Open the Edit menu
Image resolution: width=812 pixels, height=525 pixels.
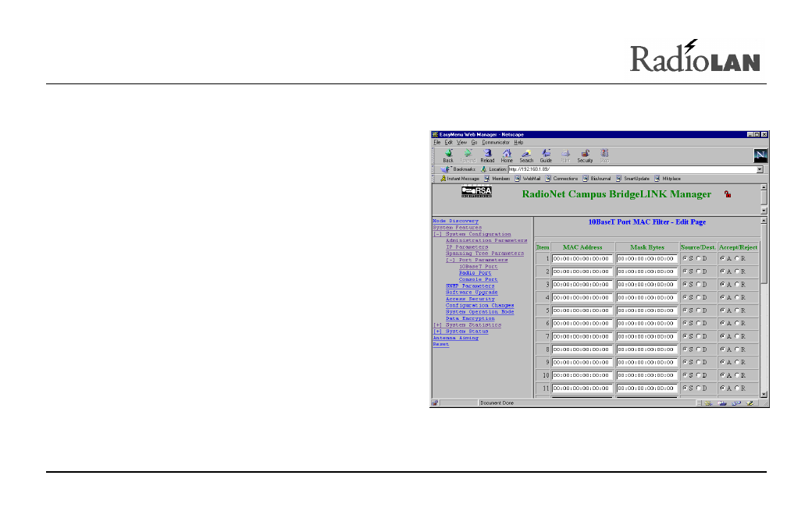(x=448, y=142)
